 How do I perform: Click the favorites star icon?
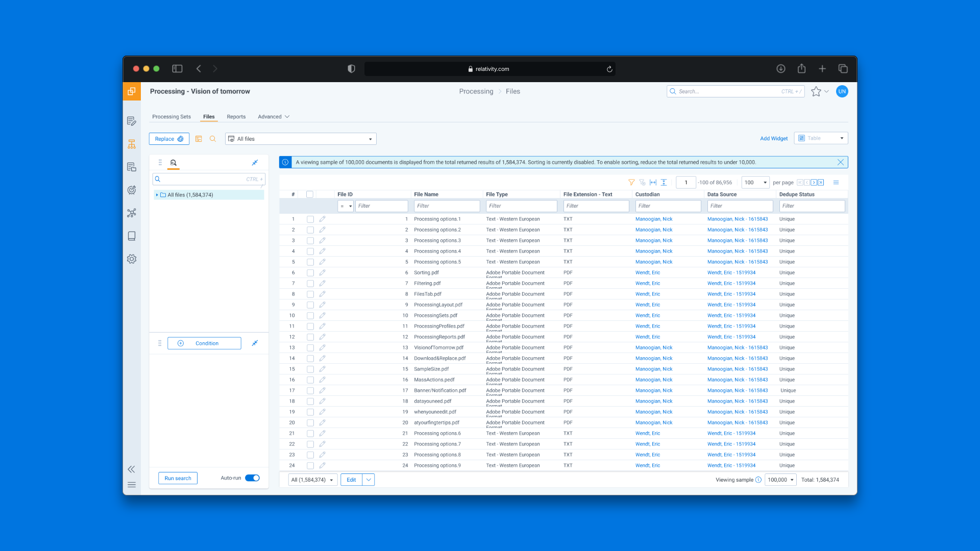tap(816, 91)
